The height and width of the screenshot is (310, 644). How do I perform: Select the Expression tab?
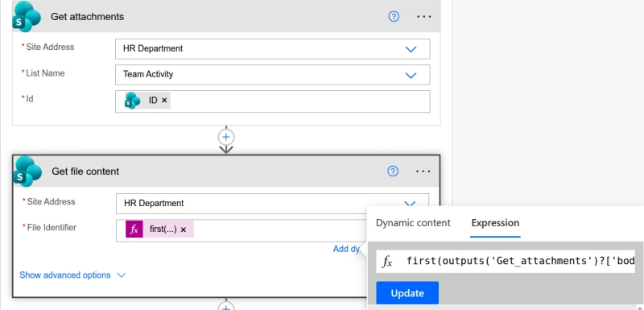tap(495, 223)
